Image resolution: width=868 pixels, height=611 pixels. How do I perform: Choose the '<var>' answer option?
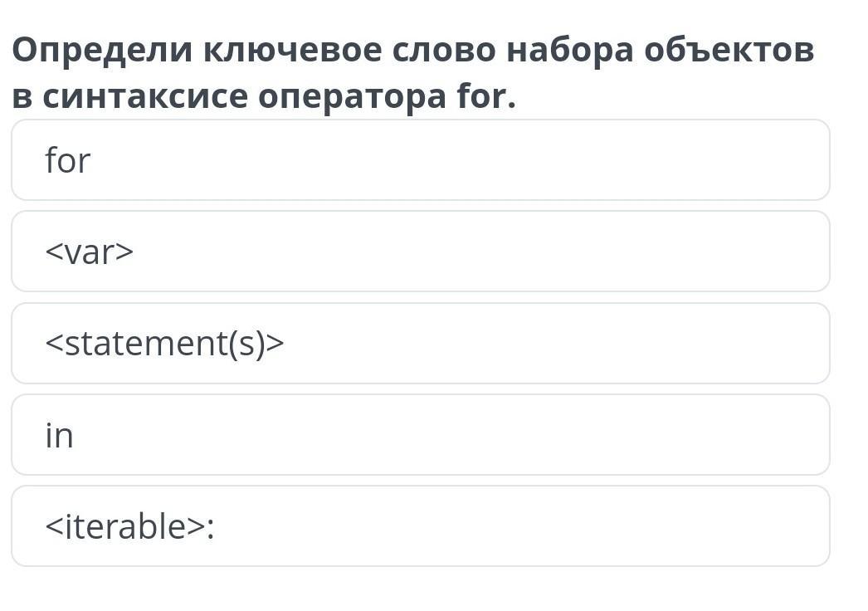click(420, 252)
